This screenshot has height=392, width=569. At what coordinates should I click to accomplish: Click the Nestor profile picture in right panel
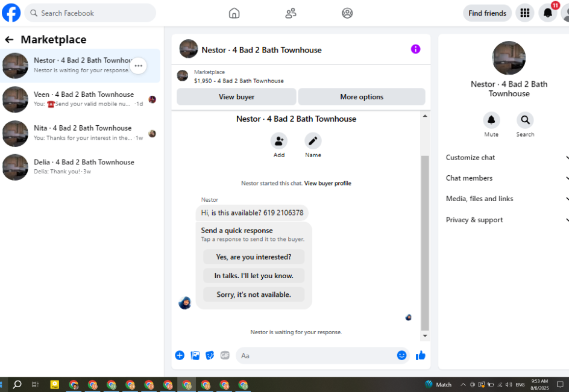click(509, 58)
